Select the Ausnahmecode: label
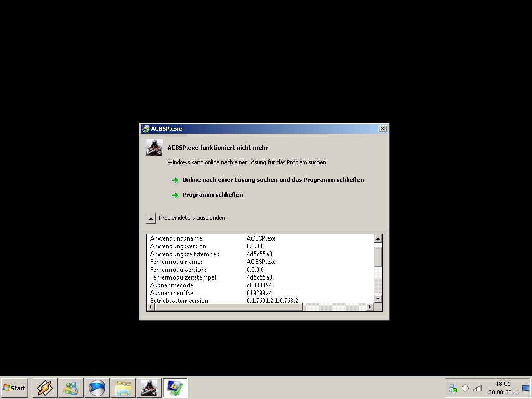This screenshot has width=532, height=399. click(x=172, y=285)
